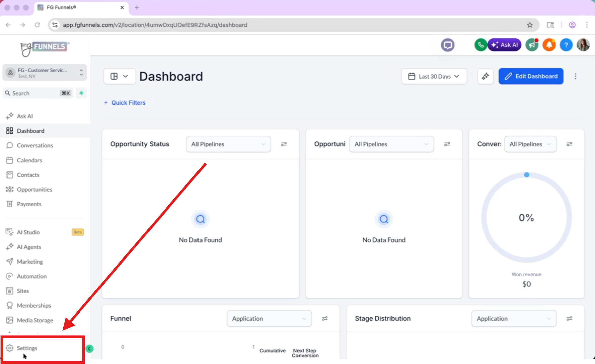595x364 pixels.
Task: Click the 0% conversion rate ring indicator
Action: point(526,218)
